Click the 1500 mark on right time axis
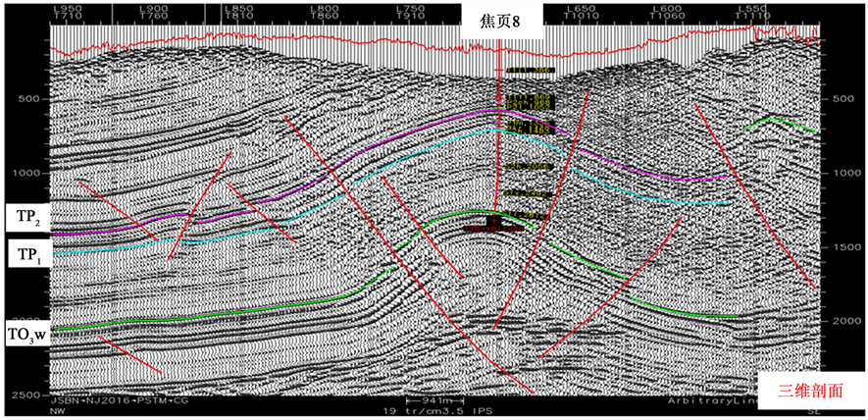Viewport: 868px width, 420px height. tap(846, 247)
